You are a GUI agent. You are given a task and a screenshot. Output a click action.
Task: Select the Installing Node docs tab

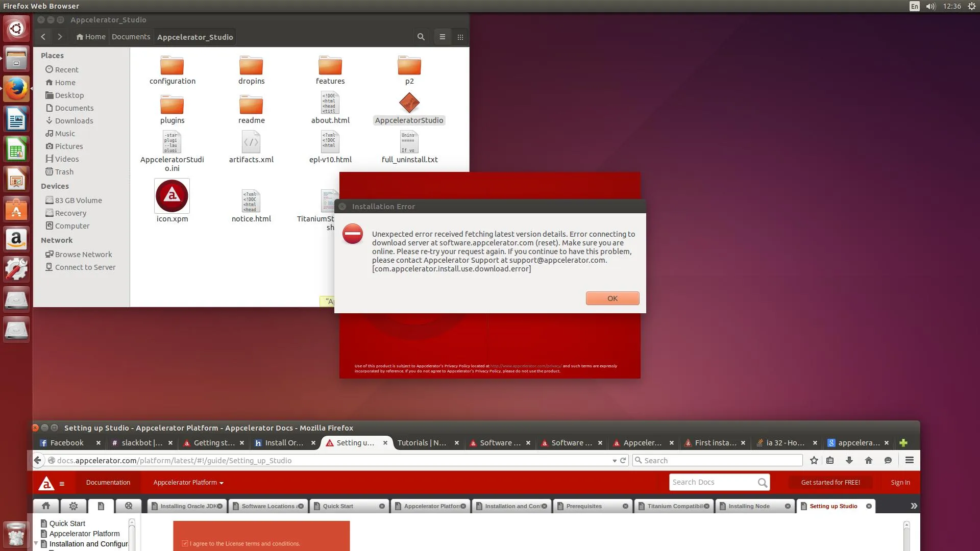tap(749, 506)
